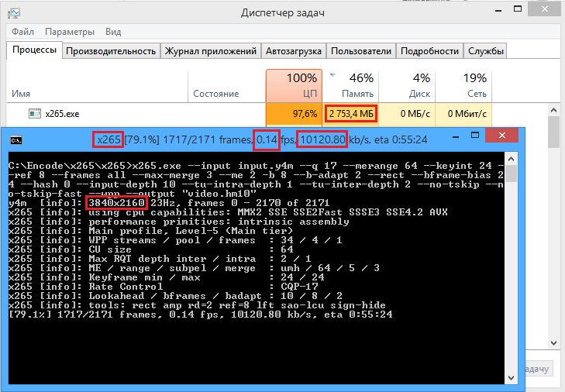Click the console scrollbar thumb
Screen dimensions: 565x392
(x=511, y=174)
